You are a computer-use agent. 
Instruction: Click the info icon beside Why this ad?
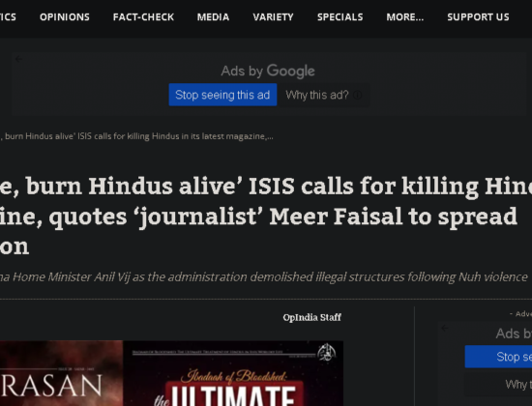pyautogui.click(x=357, y=96)
